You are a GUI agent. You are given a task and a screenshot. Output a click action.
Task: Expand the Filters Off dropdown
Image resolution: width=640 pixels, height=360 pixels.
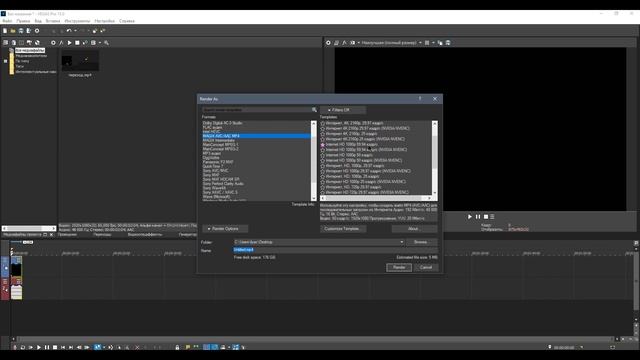click(x=343, y=110)
